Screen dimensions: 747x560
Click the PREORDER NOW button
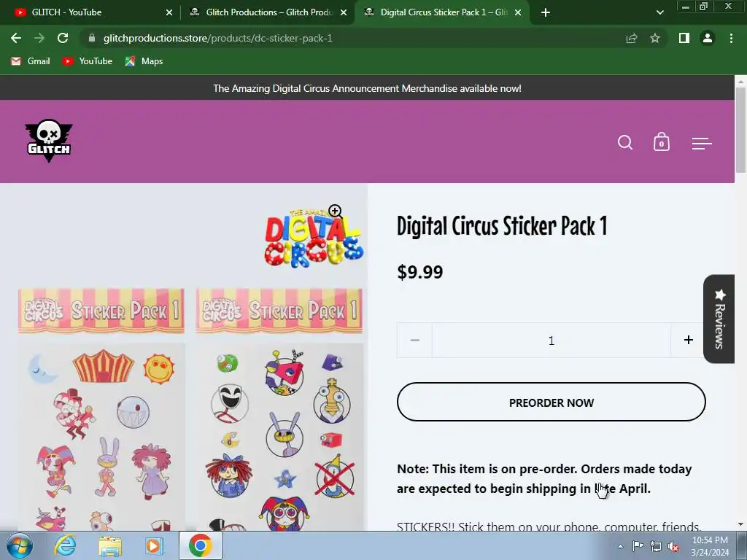point(551,402)
